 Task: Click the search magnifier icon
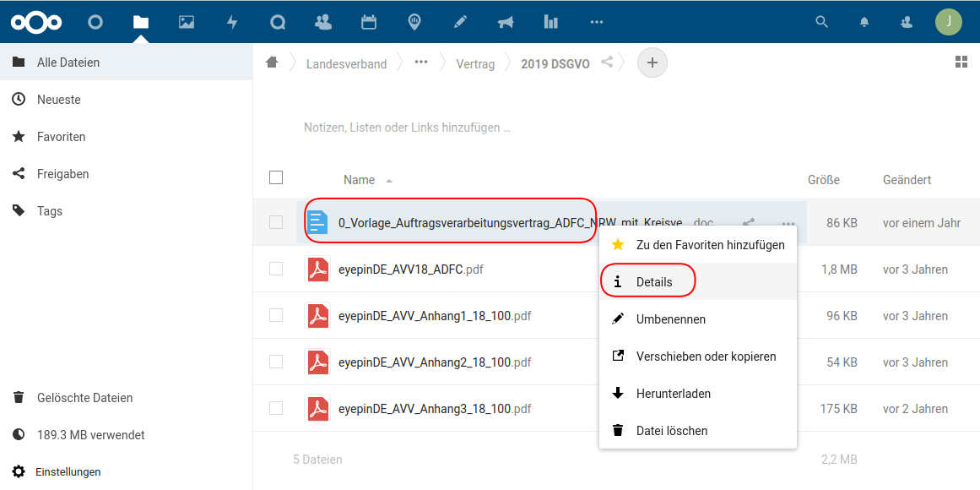pos(821,22)
